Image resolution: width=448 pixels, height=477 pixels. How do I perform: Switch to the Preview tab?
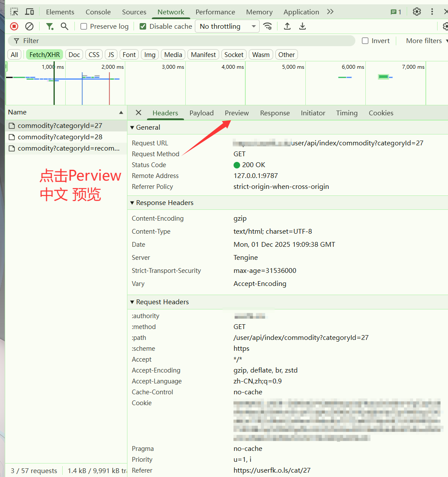click(x=237, y=113)
